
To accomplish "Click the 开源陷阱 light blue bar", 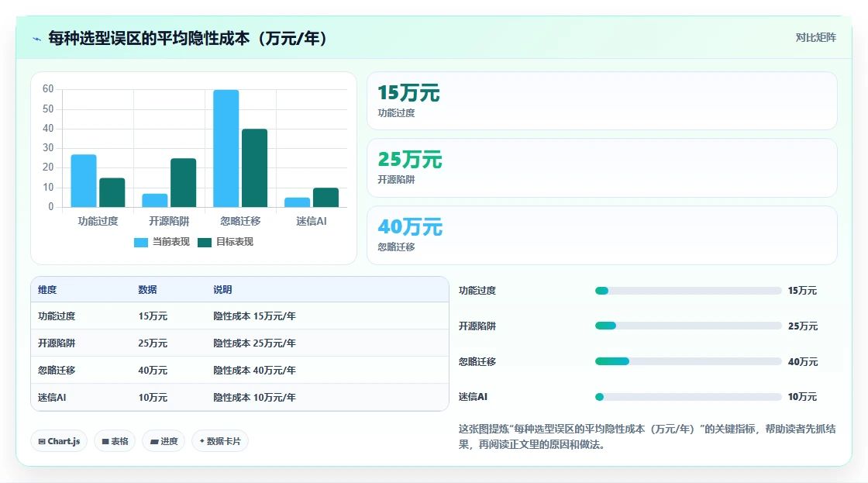I will point(155,200).
